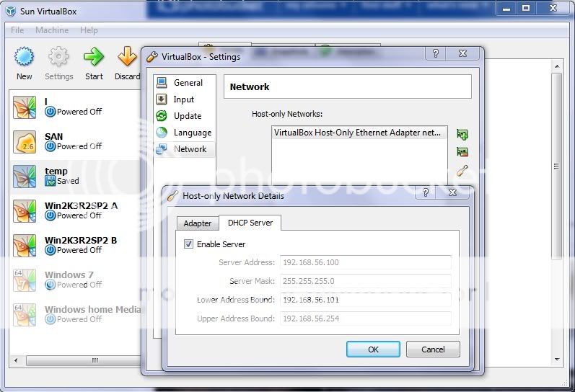This screenshot has height=392, width=575.
Task: Select the DHCP Server tab
Action: 250,223
